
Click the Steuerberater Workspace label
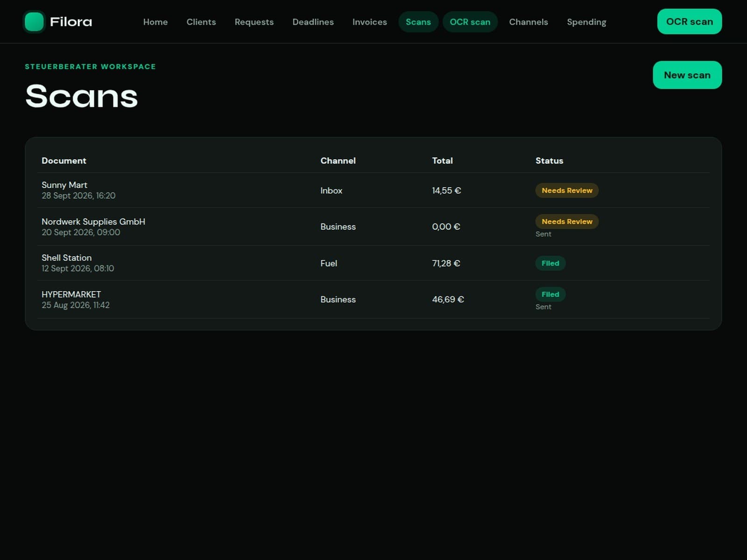pyautogui.click(x=91, y=67)
